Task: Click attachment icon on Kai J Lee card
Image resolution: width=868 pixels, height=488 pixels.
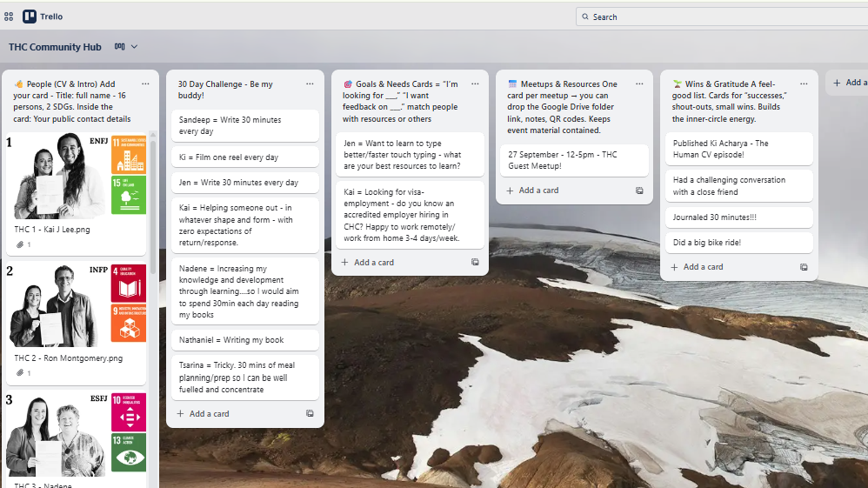Action: (21, 244)
